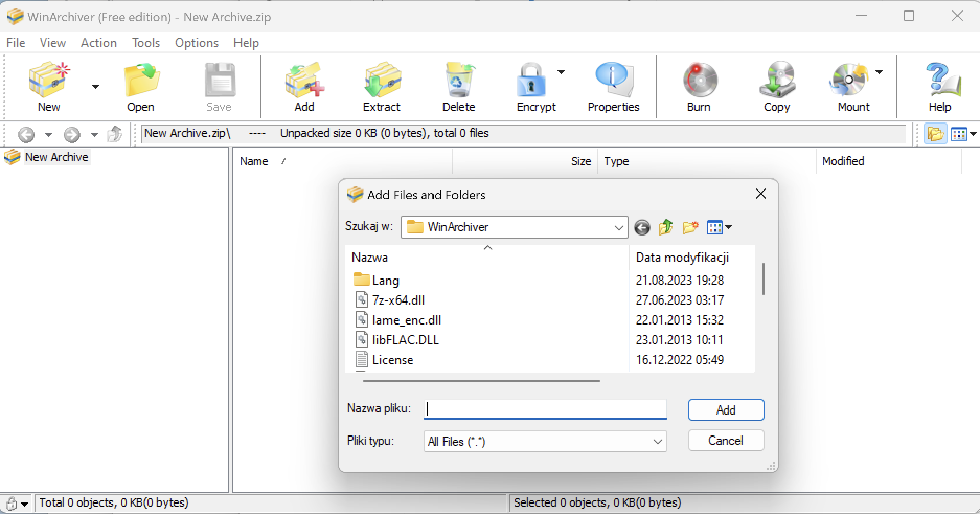Click the Encrypt padlock icon
Image resolution: width=980 pixels, height=514 pixels.
point(531,80)
